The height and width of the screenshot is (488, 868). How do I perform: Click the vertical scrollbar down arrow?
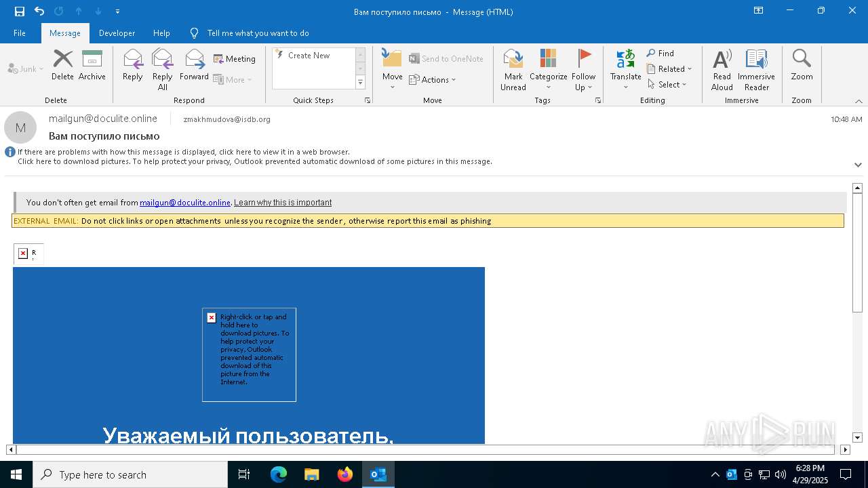pos(857,438)
